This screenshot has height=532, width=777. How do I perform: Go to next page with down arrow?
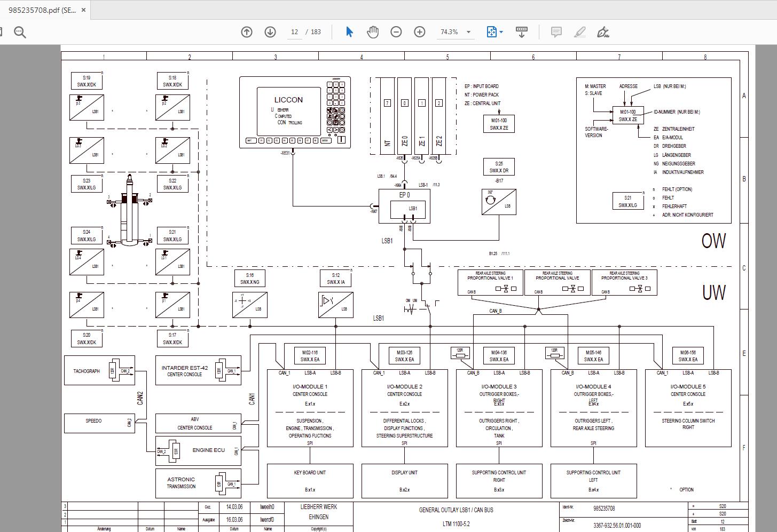point(270,32)
